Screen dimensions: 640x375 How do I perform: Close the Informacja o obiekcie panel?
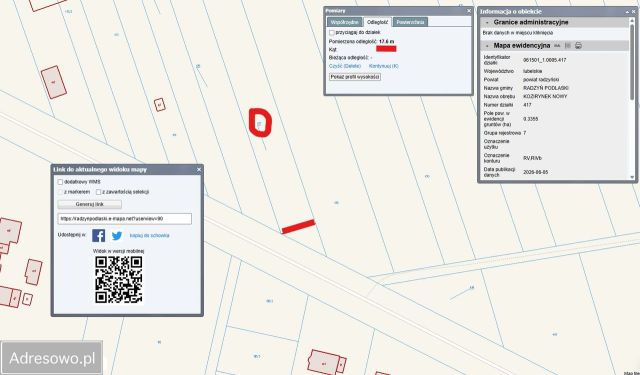coord(634,12)
